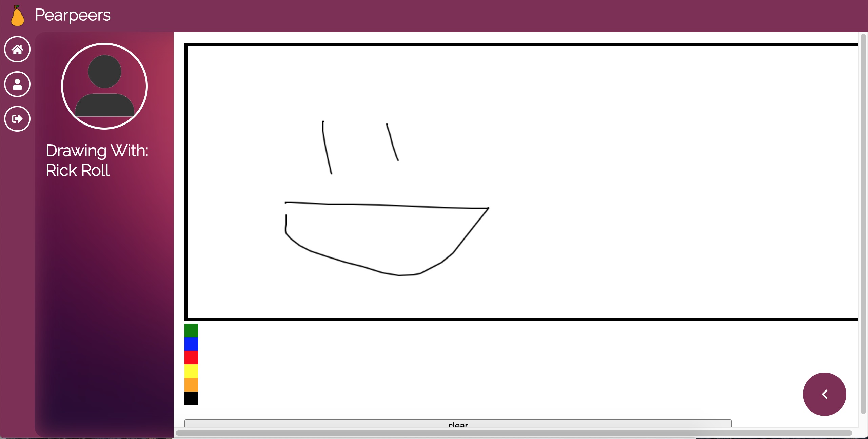868x439 pixels.
Task: Click Rick Roll's avatar picture
Action: [x=104, y=86]
